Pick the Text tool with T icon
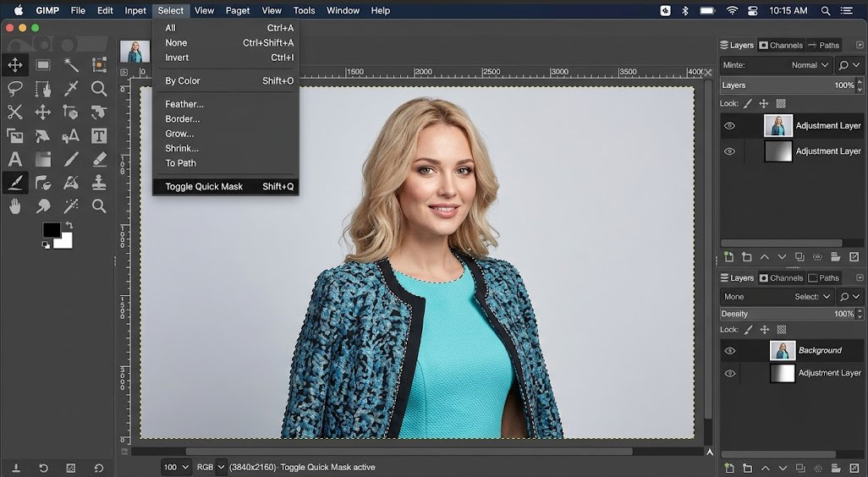The image size is (868, 477). click(x=99, y=135)
